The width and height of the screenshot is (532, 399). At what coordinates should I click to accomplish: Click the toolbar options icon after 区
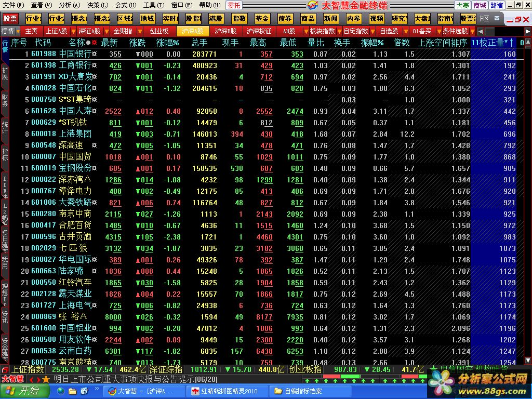tap(497, 18)
